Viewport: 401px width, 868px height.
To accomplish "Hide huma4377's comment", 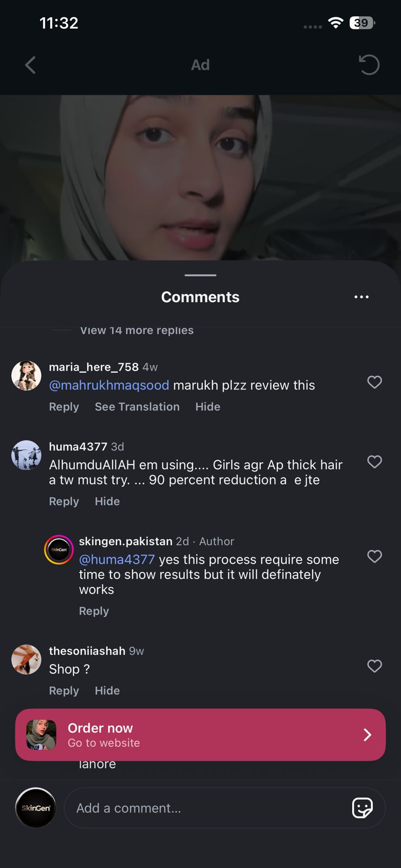I will [107, 501].
